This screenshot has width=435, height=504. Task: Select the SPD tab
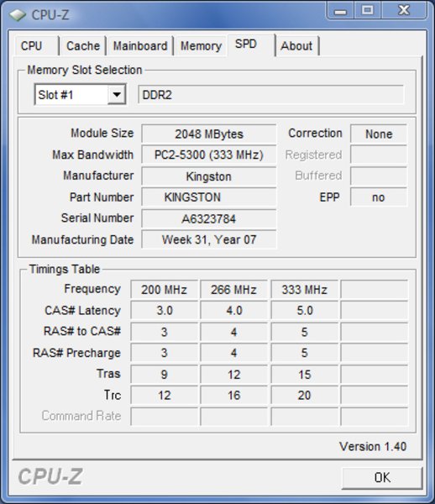[251, 45]
